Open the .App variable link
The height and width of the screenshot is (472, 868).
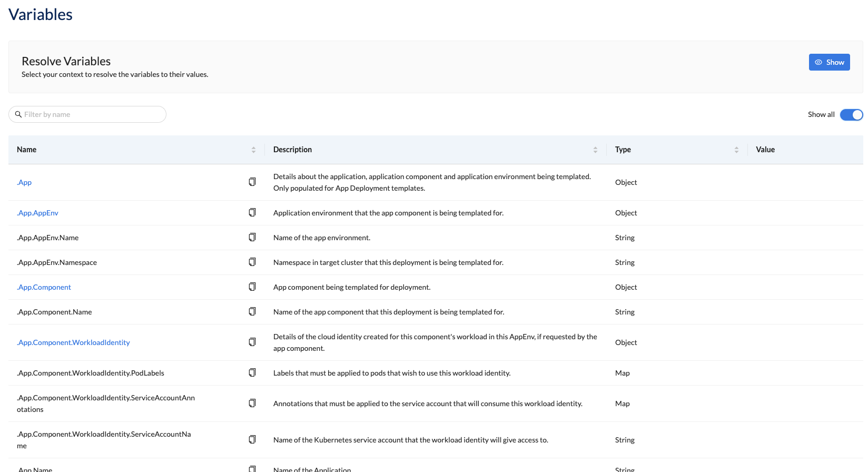[x=24, y=182]
